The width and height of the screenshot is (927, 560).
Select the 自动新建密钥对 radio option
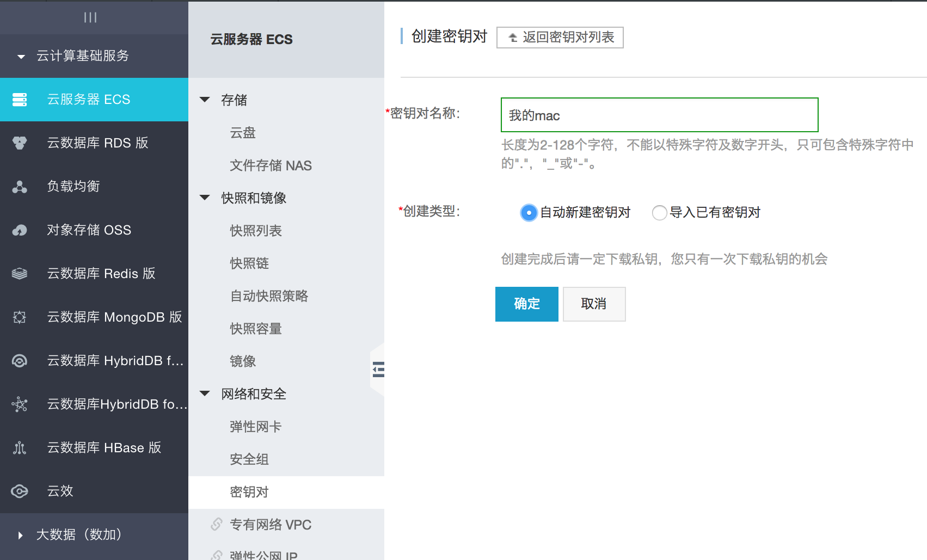(529, 212)
